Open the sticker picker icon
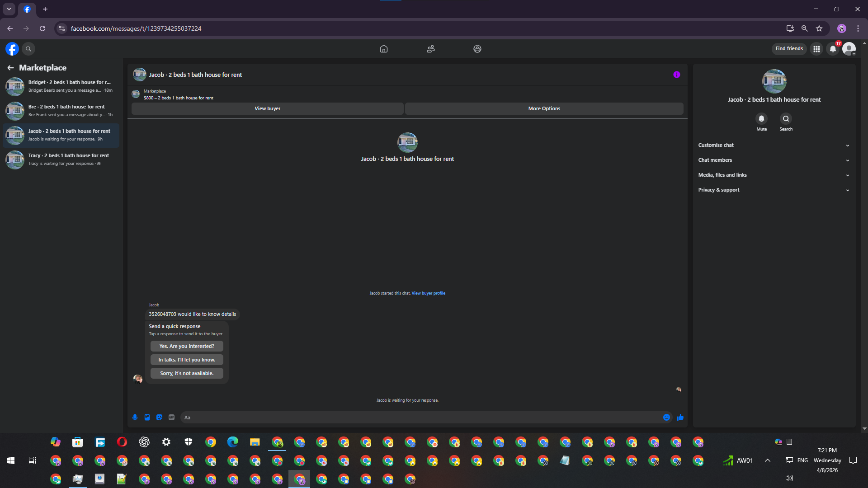Viewport: 868px width, 488px height. tap(159, 418)
